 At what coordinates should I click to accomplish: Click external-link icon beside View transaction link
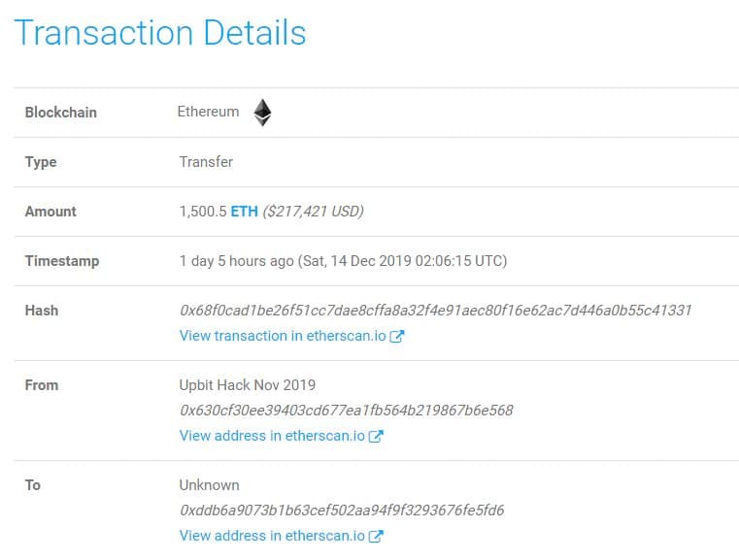(397, 336)
